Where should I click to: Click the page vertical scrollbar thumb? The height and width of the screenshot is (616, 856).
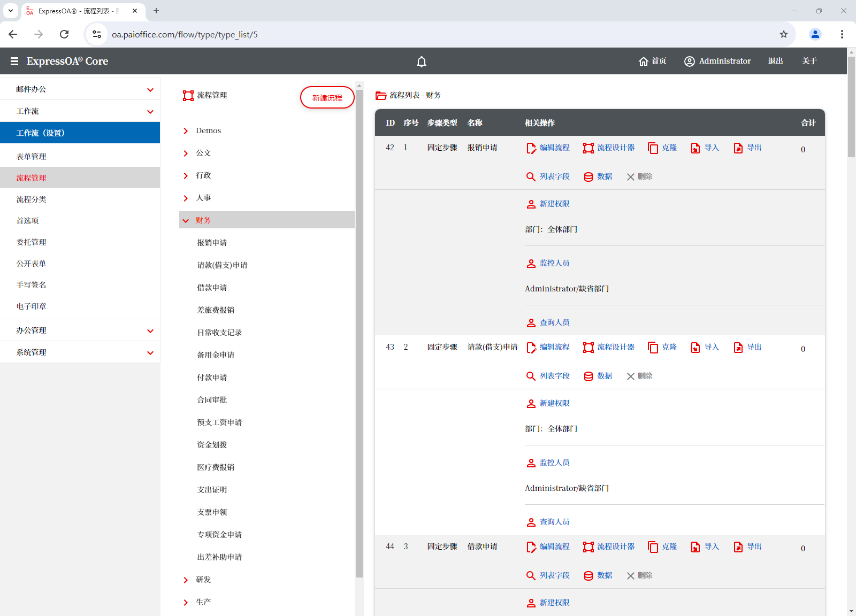851,106
